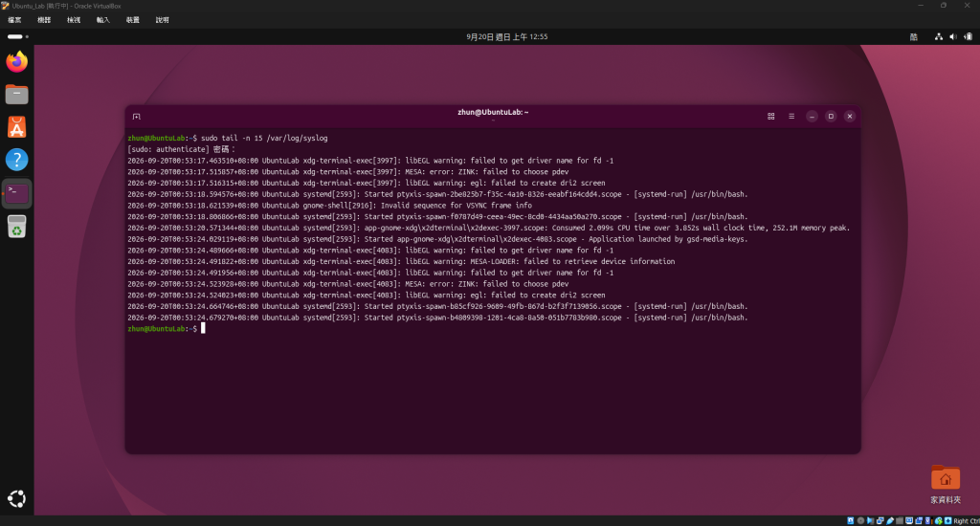Viewport: 980px width, 526px height.
Task: Click the VirtualBox shared folders status icon
Action: 900,520
